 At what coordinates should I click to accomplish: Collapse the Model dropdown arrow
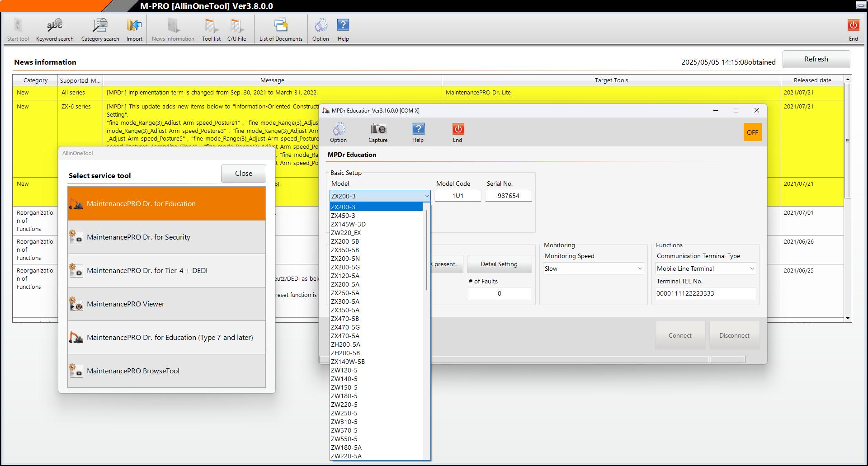click(426, 196)
